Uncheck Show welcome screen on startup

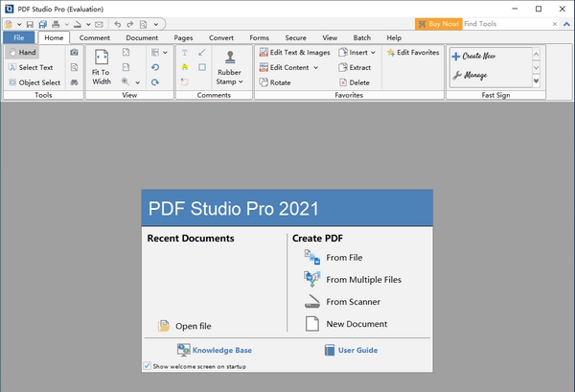(147, 365)
